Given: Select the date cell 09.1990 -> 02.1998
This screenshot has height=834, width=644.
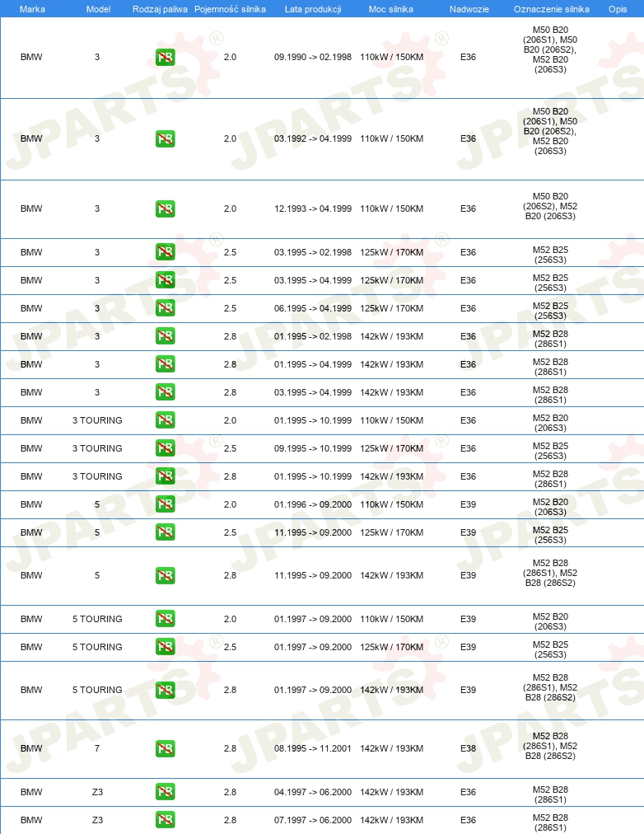Looking at the screenshot, I should tap(313, 57).
